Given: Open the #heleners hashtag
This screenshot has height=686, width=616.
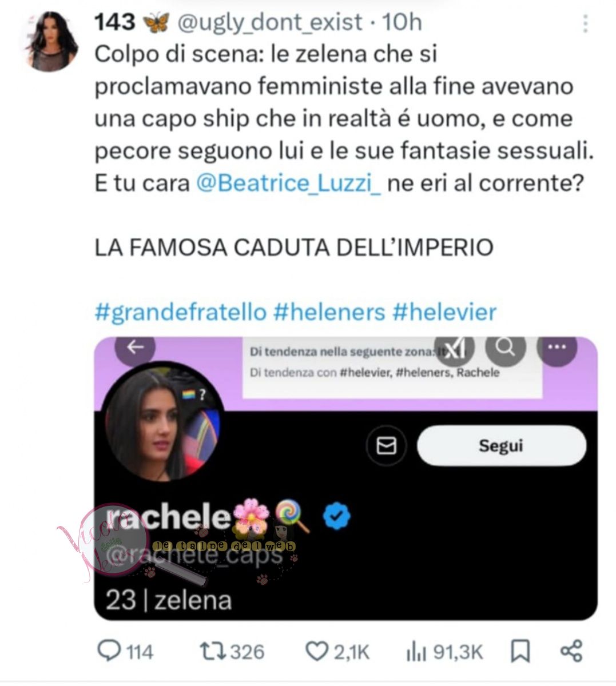Looking at the screenshot, I should tap(329, 312).
